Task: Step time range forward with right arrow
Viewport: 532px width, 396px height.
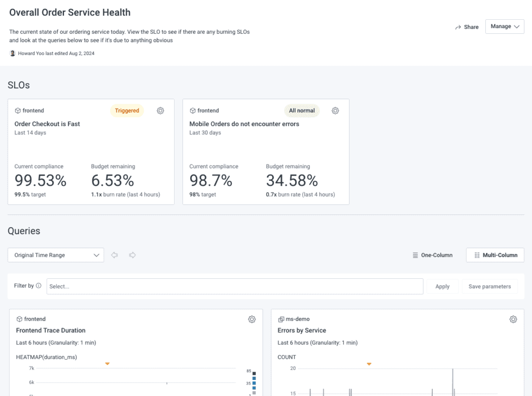Action: (132, 255)
